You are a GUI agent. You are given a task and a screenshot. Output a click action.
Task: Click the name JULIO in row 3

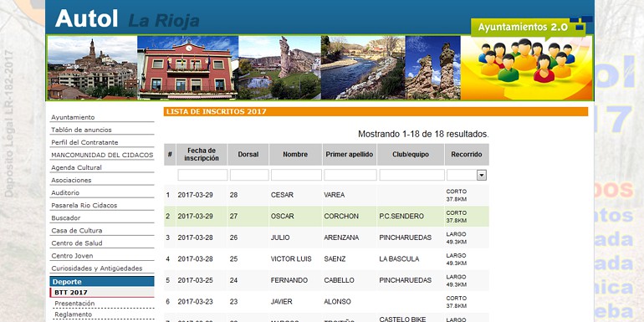280,238
